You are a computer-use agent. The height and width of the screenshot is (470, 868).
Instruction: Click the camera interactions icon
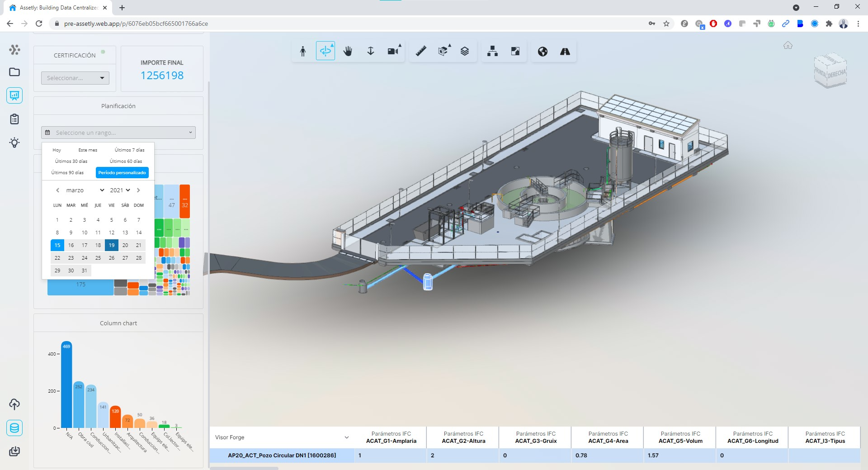point(393,52)
